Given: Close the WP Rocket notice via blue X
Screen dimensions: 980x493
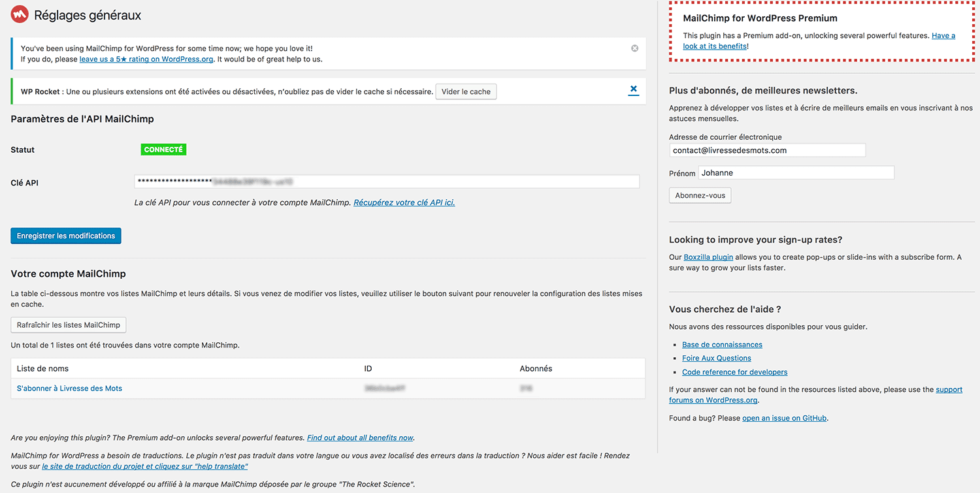Looking at the screenshot, I should click(x=633, y=91).
